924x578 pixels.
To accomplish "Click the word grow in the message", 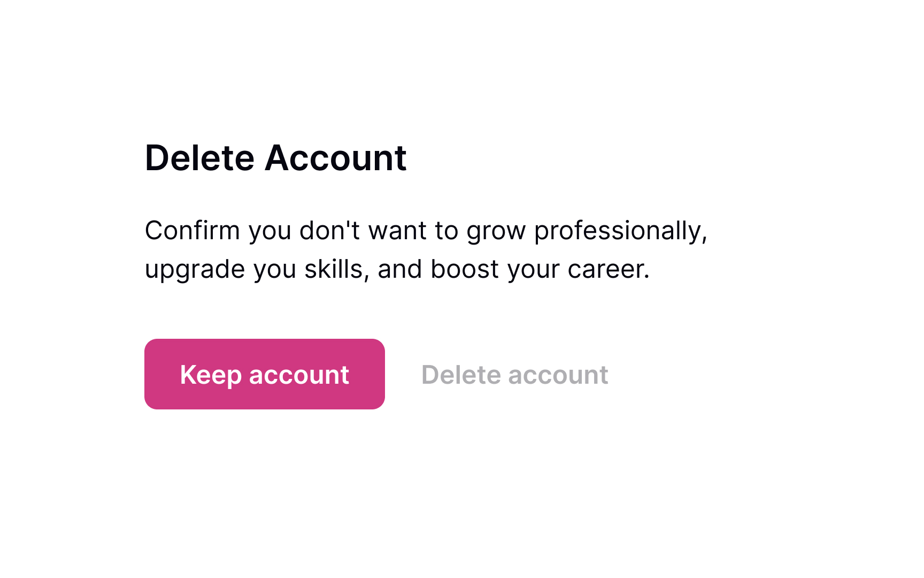I will [496, 232].
